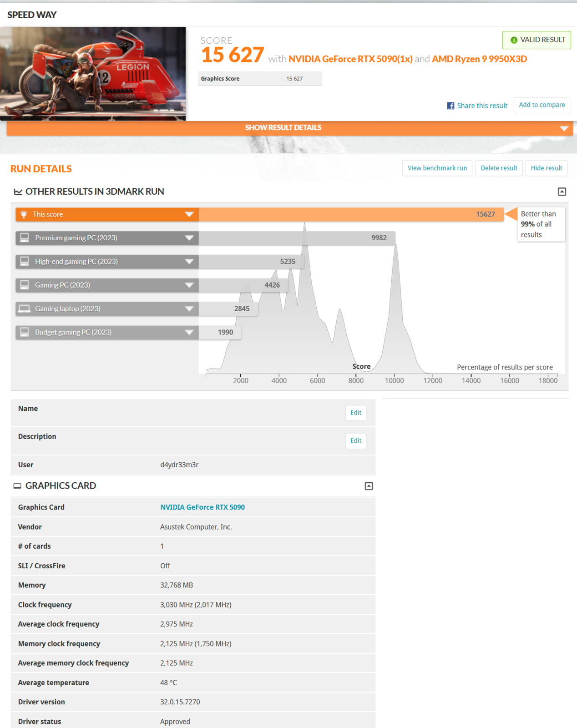Click the Gaming PC (2023) monitor icon
Viewport: 577px width, 728px height.
tap(25, 285)
